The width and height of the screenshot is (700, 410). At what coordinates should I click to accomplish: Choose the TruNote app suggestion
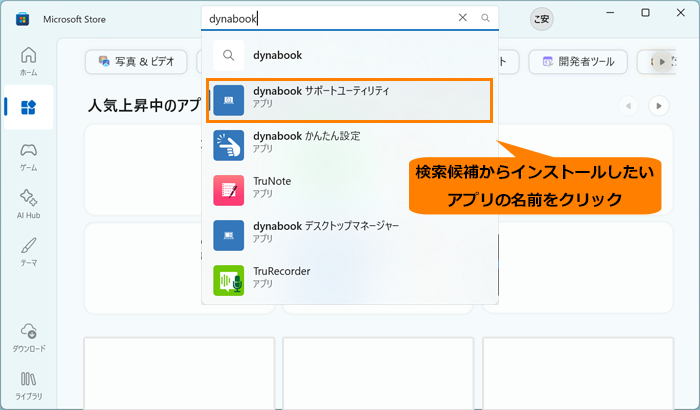click(350, 190)
